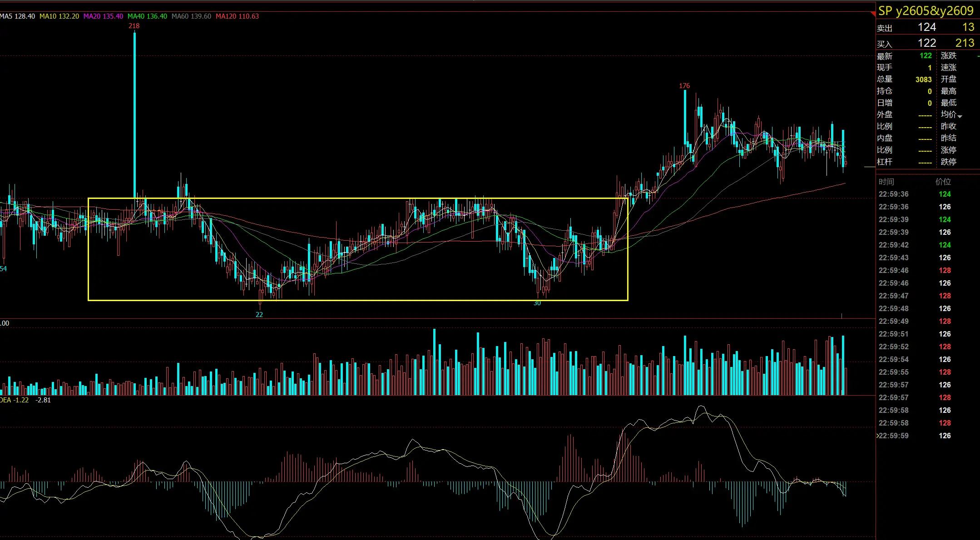
Task: Click the 价位 column header
Action: (x=943, y=182)
